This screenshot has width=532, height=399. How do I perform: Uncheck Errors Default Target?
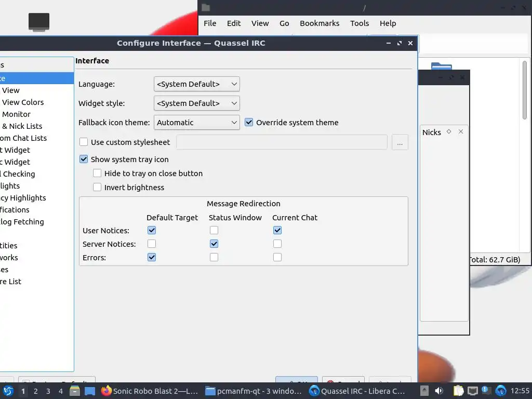152,257
